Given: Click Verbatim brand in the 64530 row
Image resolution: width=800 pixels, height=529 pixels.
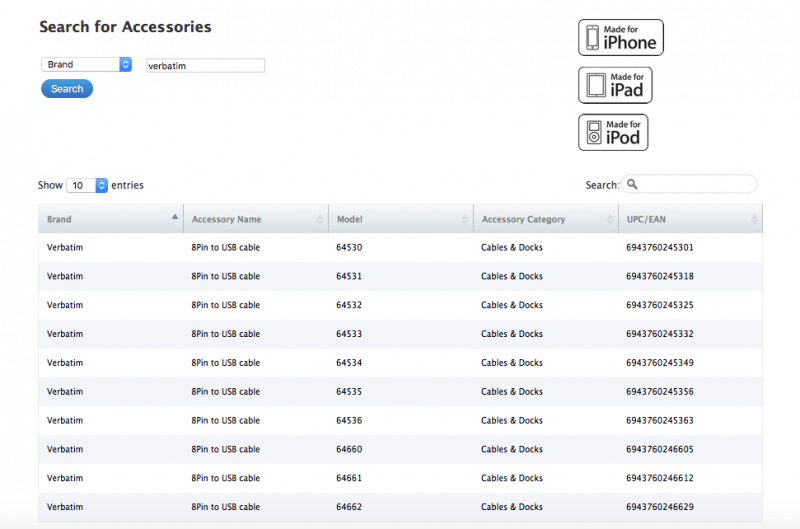Looking at the screenshot, I should tap(65, 247).
